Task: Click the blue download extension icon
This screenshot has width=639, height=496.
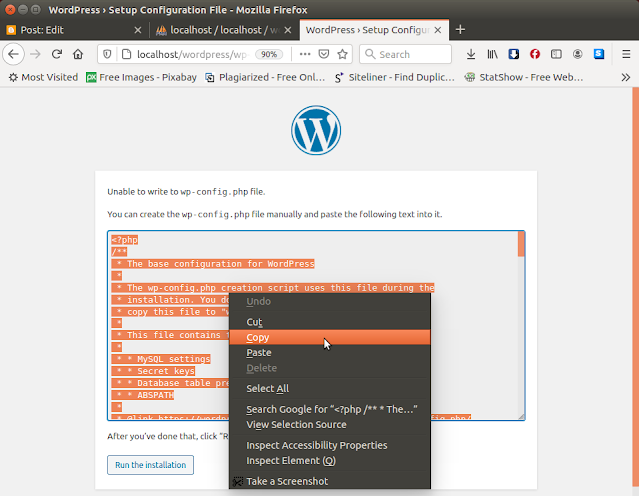Action: [x=513, y=54]
